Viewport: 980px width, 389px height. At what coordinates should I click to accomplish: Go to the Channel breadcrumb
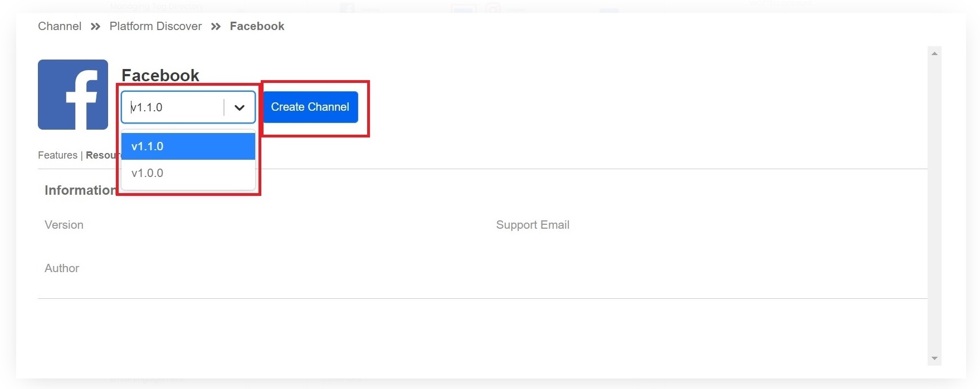click(x=60, y=26)
